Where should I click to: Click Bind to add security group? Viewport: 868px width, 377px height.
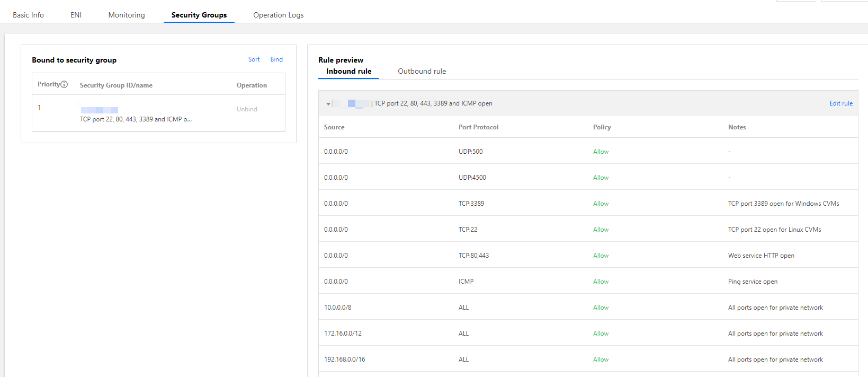click(x=276, y=59)
